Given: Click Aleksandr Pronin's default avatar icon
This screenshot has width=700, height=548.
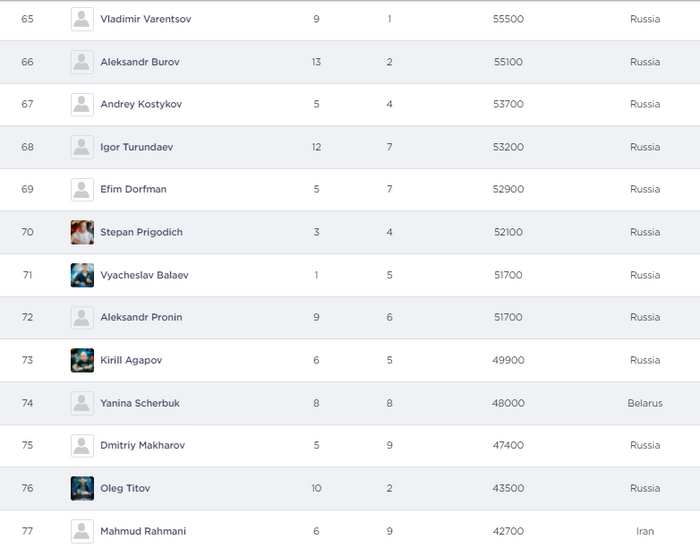Looking at the screenshot, I should (82, 317).
